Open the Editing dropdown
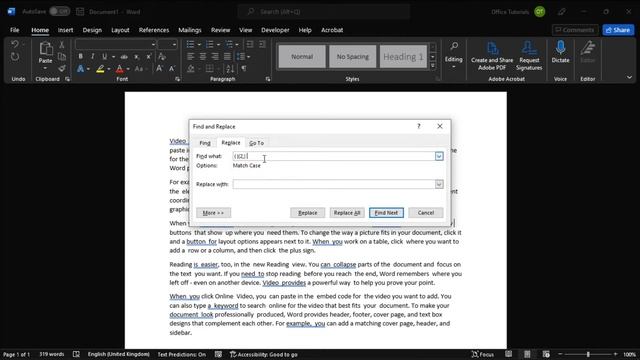Screen dimensions: 640x360 (x=453, y=55)
